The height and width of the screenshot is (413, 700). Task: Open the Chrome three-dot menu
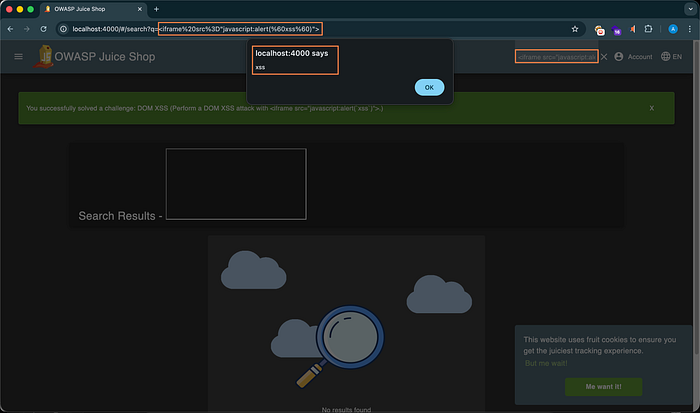point(690,29)
